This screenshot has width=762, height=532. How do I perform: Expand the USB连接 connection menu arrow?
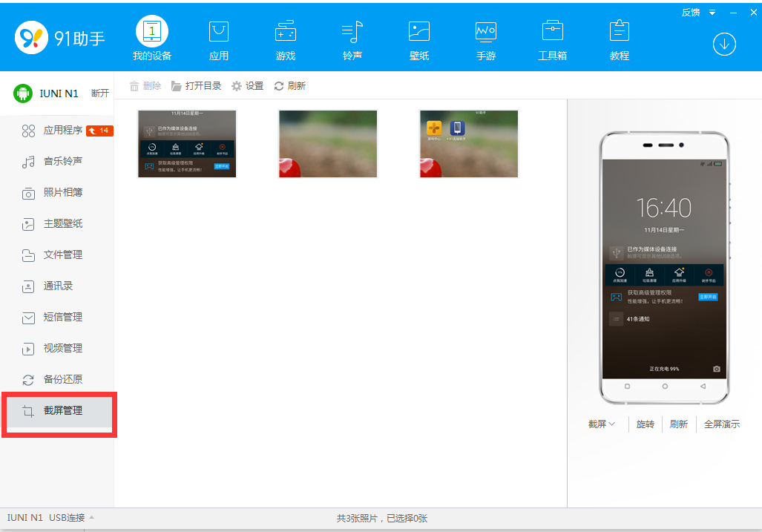point(91,517)
